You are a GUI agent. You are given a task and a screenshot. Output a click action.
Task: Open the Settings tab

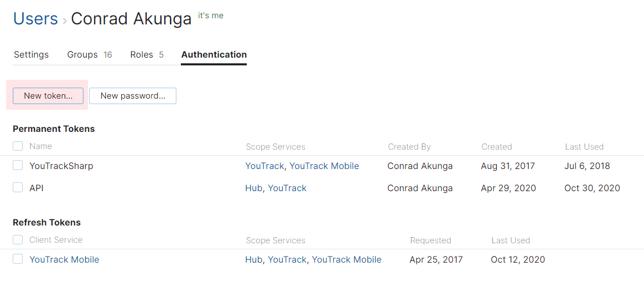coord(31,55)
